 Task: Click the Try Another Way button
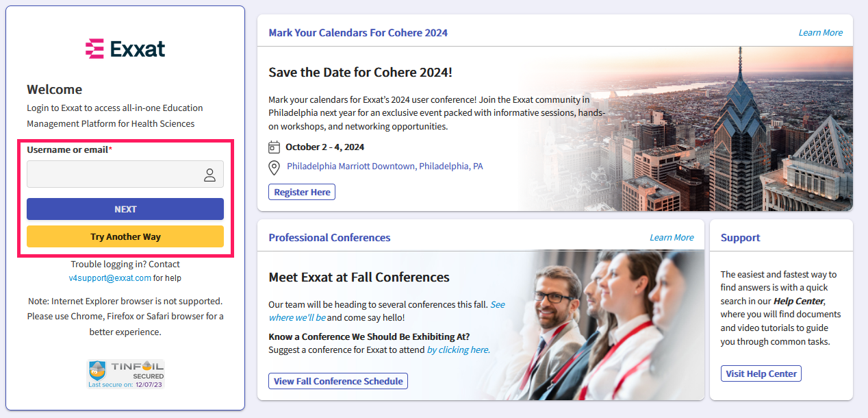pos(125,236)
